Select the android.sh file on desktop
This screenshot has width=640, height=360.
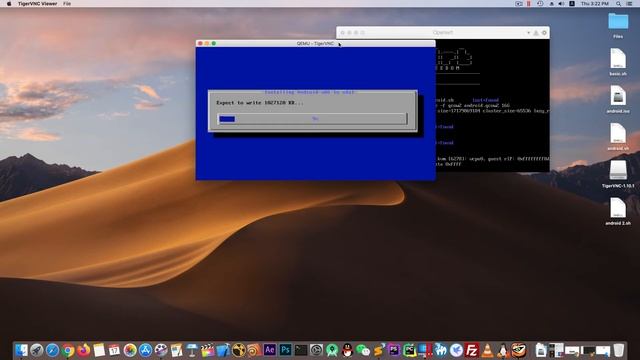point(618,137)
